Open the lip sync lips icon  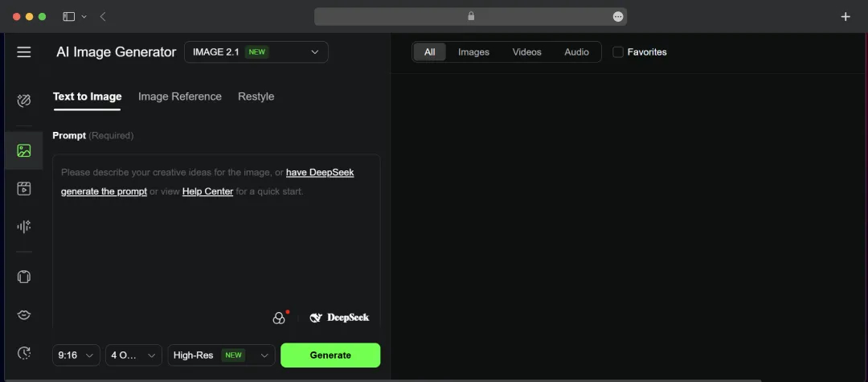pyautogui.click(x=24, y=314)
